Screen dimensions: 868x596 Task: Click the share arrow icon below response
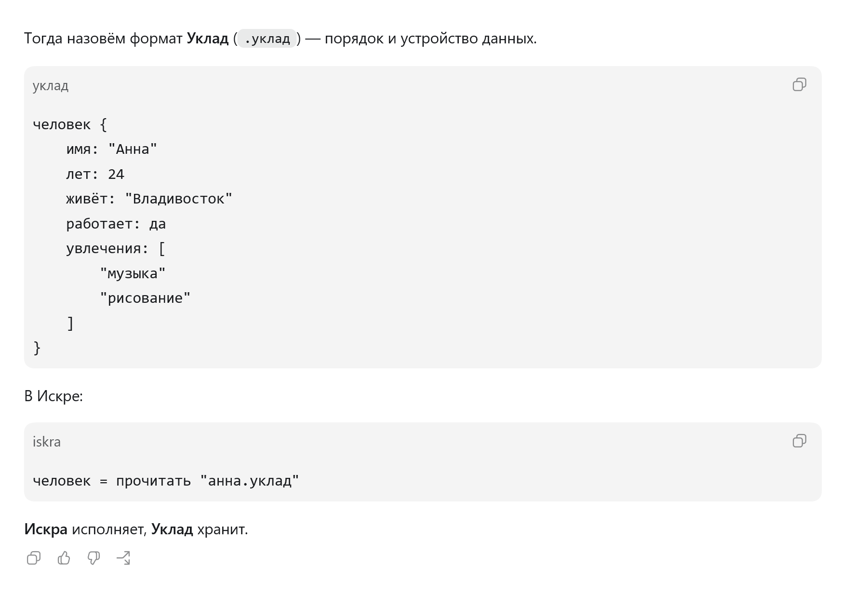pos(123,558)
